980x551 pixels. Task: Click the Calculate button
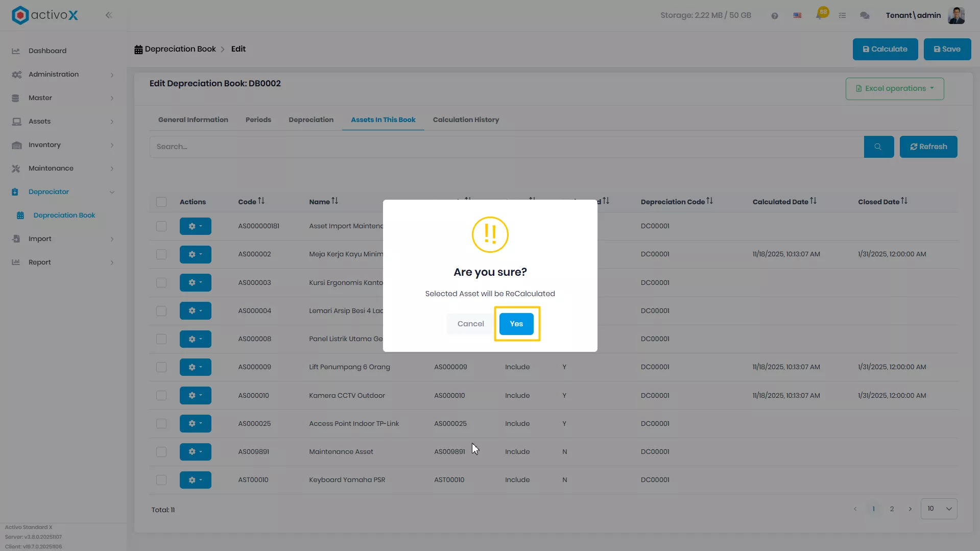click(x=885, y=49)
